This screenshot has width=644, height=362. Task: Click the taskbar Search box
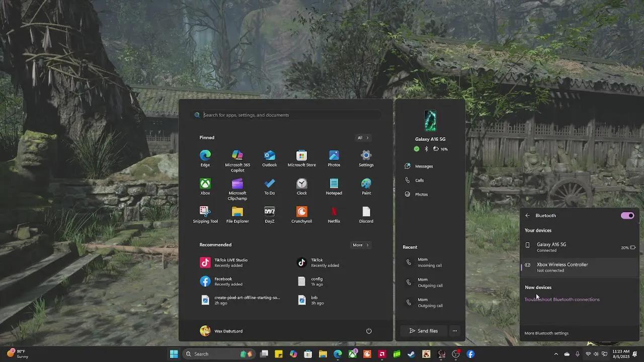[218, 354]
